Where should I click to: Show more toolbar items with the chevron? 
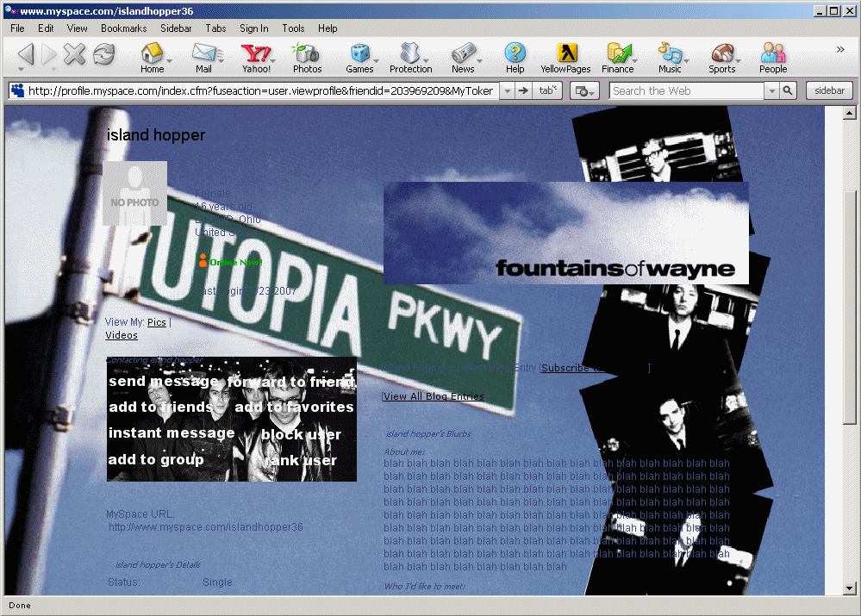pos(840,49)
